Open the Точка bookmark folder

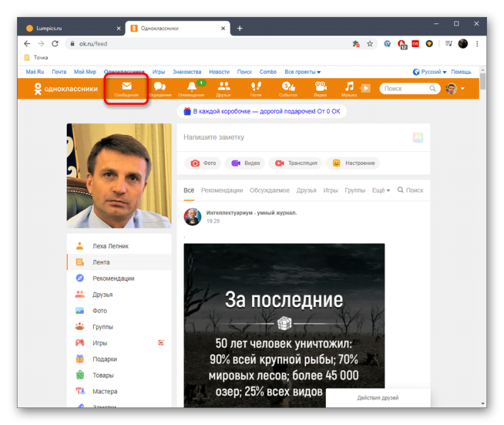(x=36, y=57)
